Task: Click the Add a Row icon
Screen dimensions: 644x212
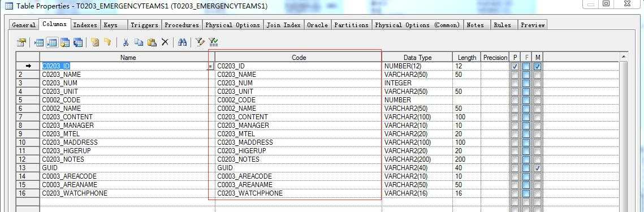Action: point(52,42)
